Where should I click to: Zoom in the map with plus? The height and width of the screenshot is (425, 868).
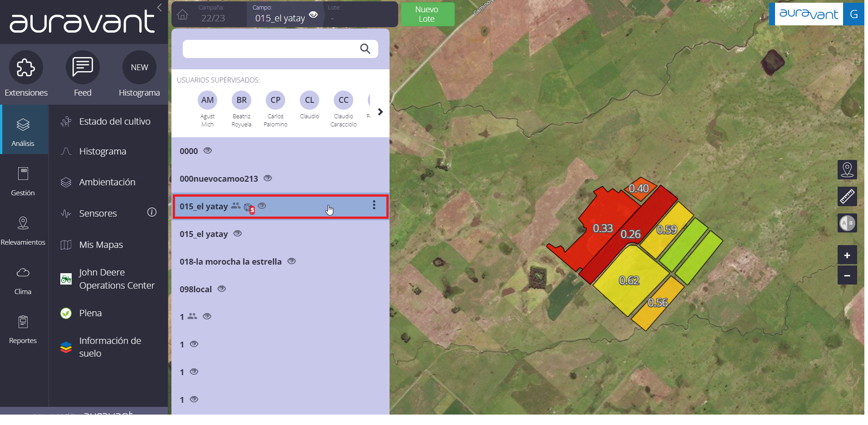[847, 255]
